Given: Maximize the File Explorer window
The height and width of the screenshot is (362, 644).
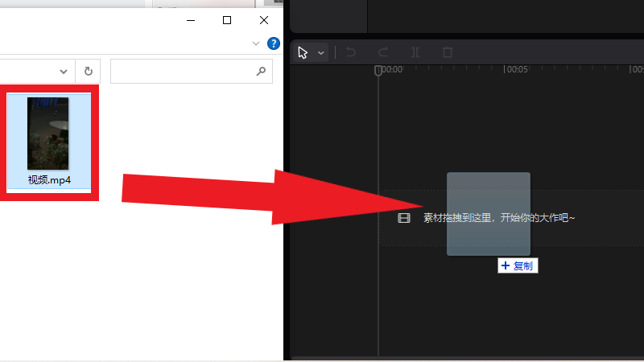Looking at the screenshot, I should (x=227, y=19).
